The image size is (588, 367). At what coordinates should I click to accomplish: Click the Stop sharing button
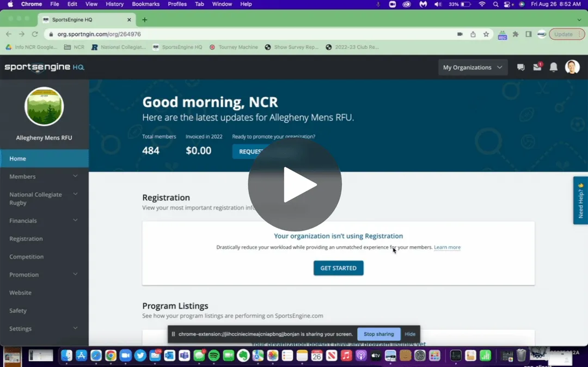coord(379,334)
